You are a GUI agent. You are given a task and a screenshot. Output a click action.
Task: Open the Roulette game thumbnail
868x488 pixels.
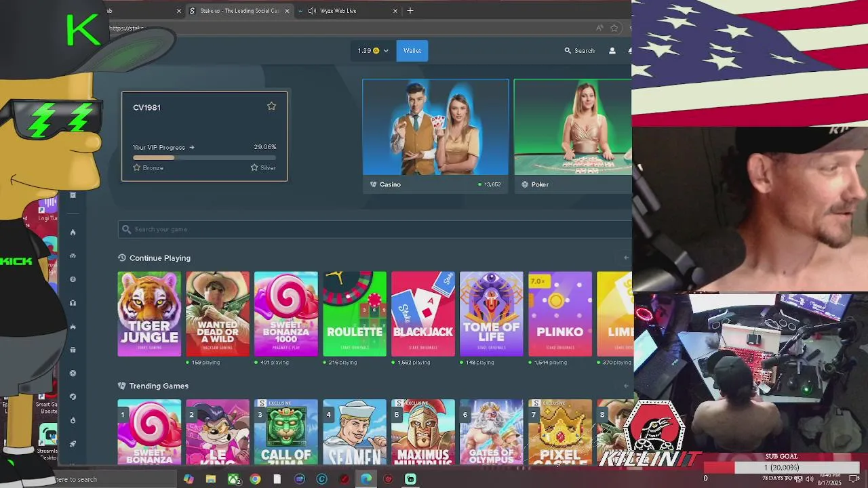[x=355, y=314]
